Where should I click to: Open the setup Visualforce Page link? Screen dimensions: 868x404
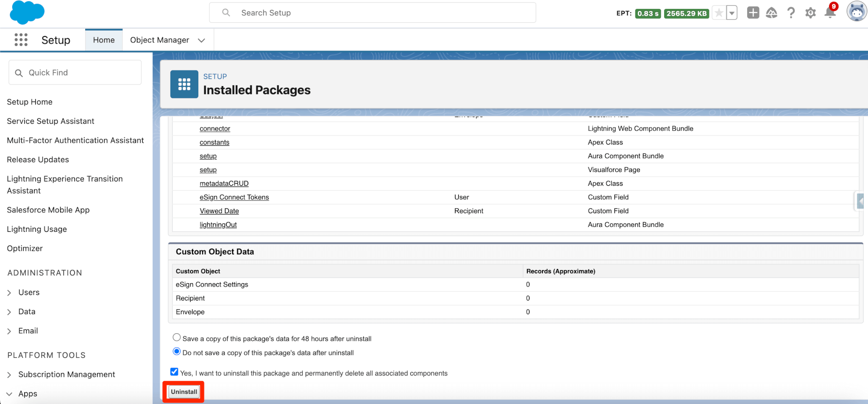click(x=208, y=170)
